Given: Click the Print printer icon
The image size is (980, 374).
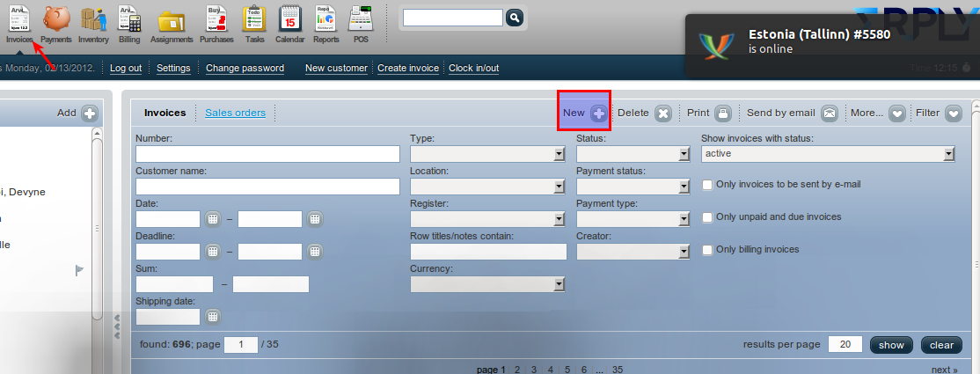Looking at the screenshot, I should pyautogui.click(x=723, y=114).
